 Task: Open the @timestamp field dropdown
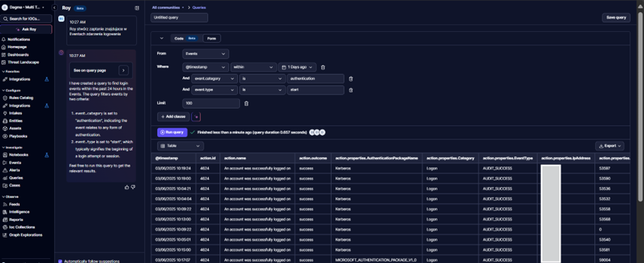click(205, 67)
